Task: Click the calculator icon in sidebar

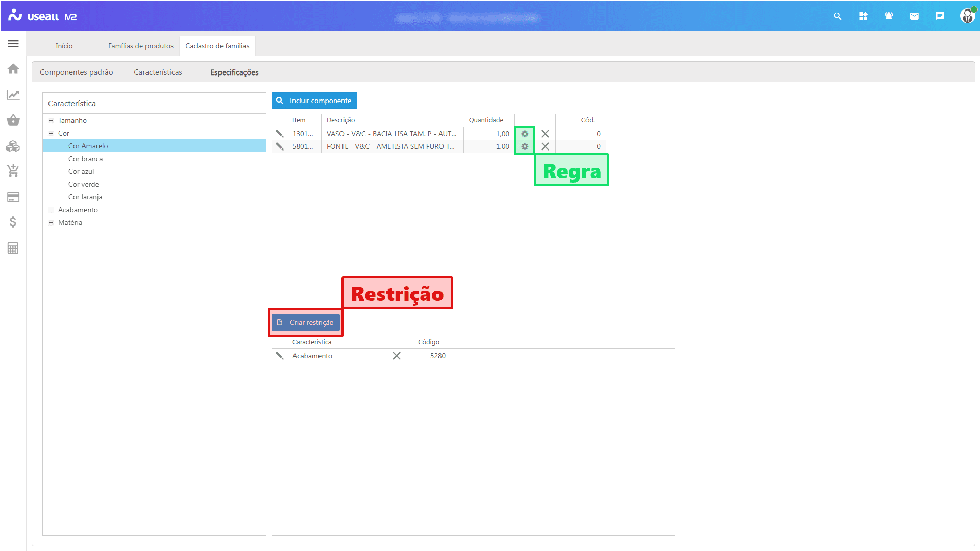Action: [13, 248]
